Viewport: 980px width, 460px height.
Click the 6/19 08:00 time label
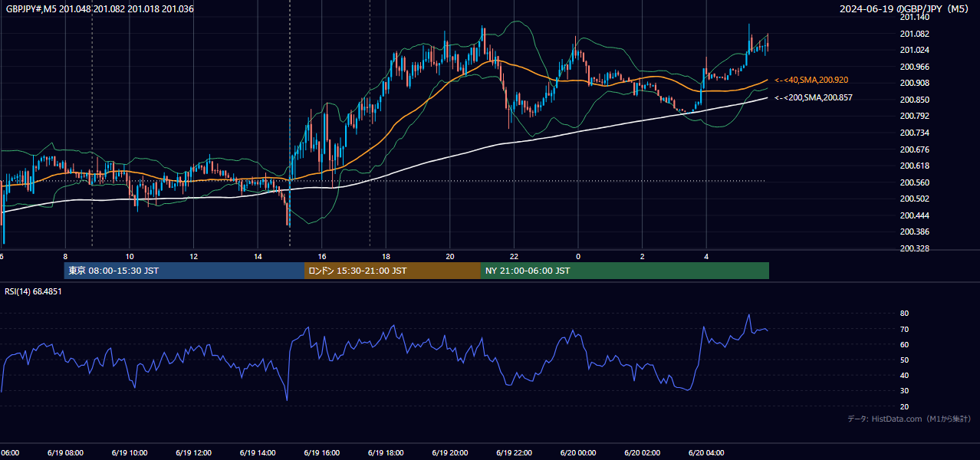pyautogui.click(x=65, y=452)
